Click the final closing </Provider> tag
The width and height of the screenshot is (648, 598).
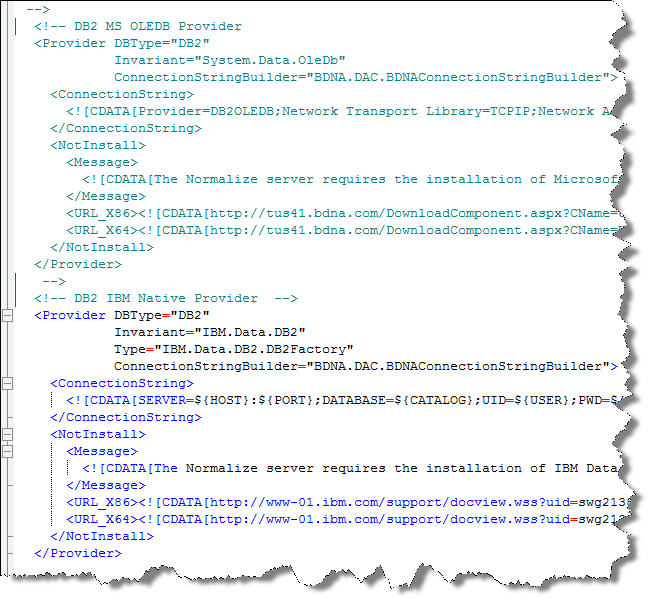(x=78, y=553)
